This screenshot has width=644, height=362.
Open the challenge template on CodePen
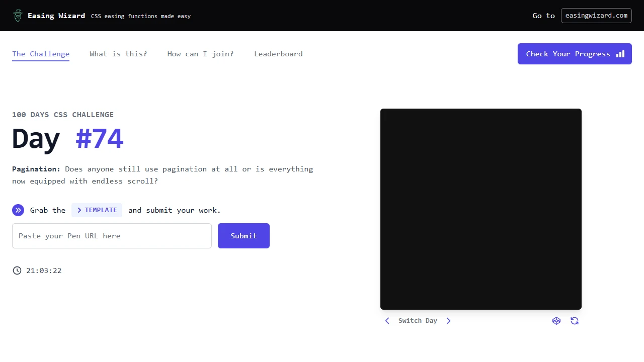point(556,321)
